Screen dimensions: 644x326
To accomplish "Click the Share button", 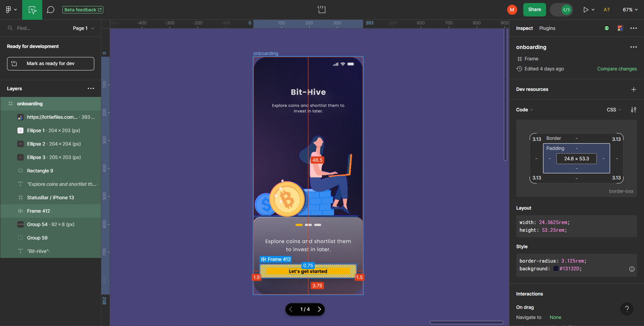I will [534, 10].
